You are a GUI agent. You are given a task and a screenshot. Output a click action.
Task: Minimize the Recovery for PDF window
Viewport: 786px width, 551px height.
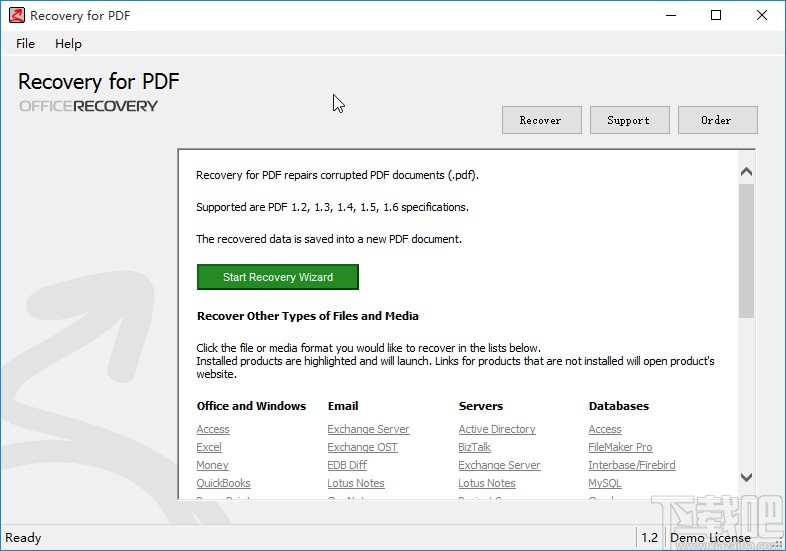(671, 16)
